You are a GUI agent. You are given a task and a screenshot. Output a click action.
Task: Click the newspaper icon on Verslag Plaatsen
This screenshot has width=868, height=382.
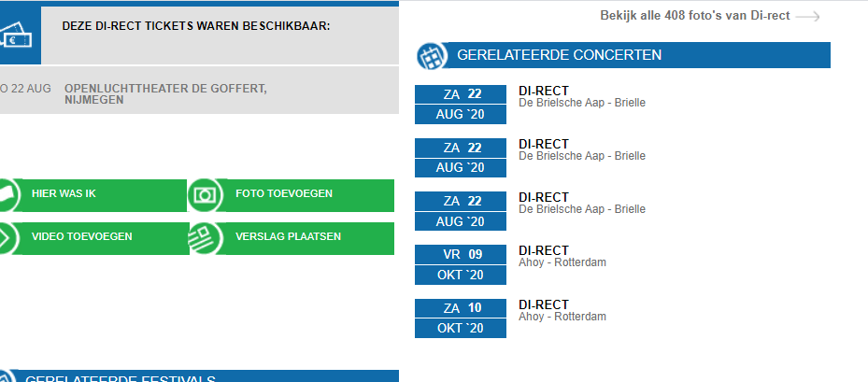206,237
